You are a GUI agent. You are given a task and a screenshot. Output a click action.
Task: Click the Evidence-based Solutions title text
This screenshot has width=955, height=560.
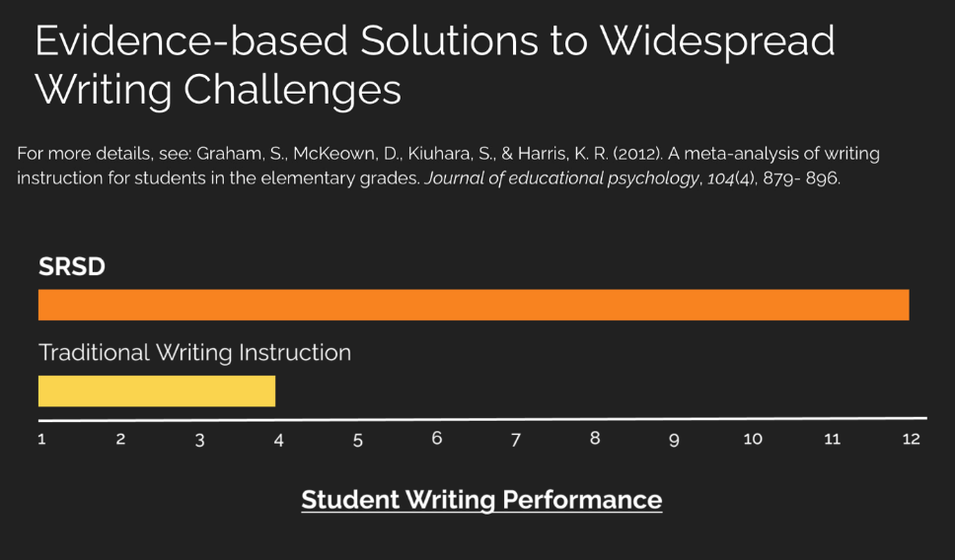click(x=435, y=65)
